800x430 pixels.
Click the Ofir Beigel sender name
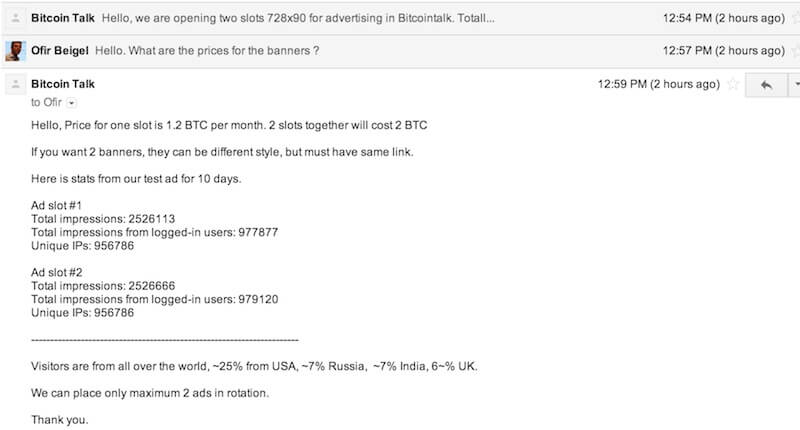(60, 51)
